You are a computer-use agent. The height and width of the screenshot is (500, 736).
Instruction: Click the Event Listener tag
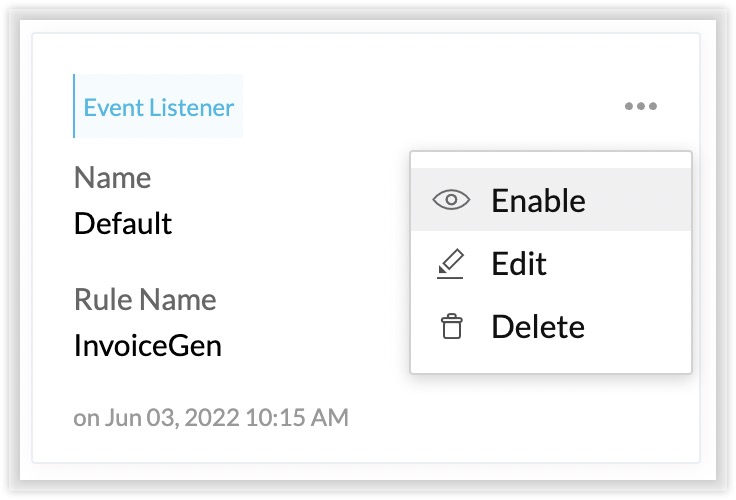click(x=158, y=106)
